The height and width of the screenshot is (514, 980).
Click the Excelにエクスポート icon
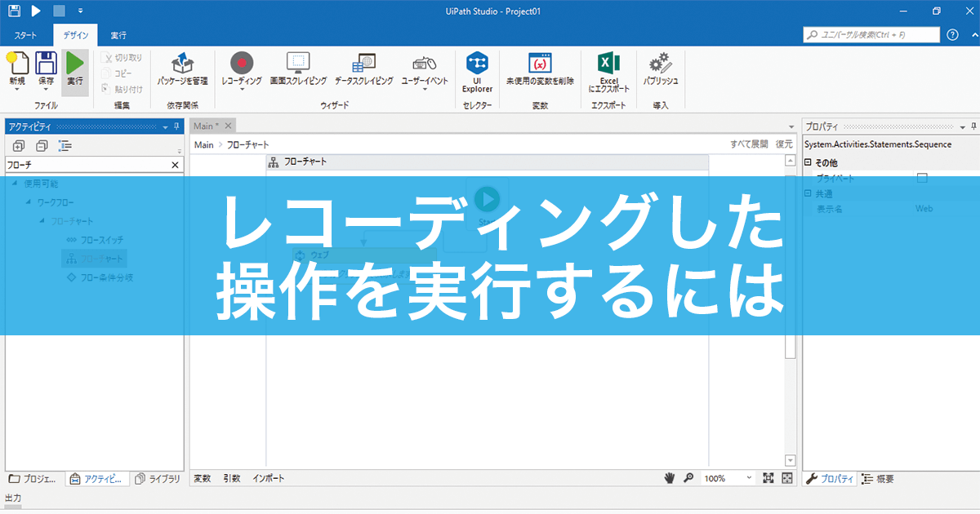(608, 63)
